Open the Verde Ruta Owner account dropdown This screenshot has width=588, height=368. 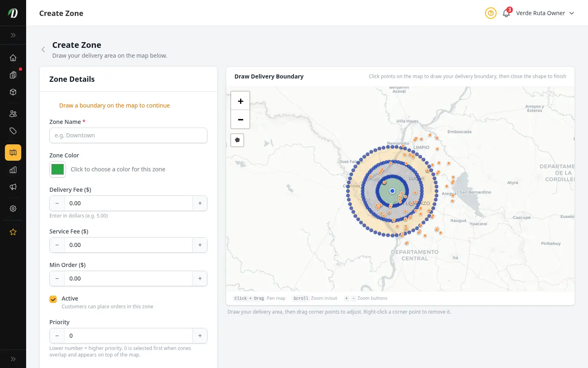[545, 13]
